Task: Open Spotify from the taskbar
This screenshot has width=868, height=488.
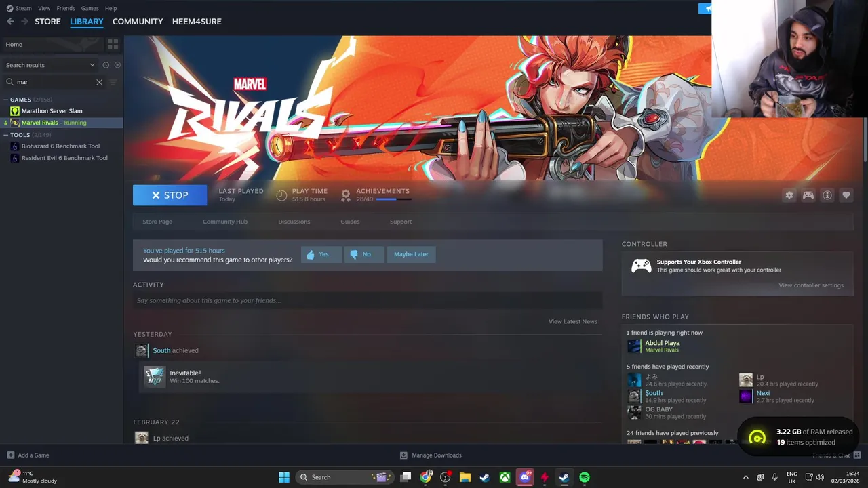Action: click(585, 477)
